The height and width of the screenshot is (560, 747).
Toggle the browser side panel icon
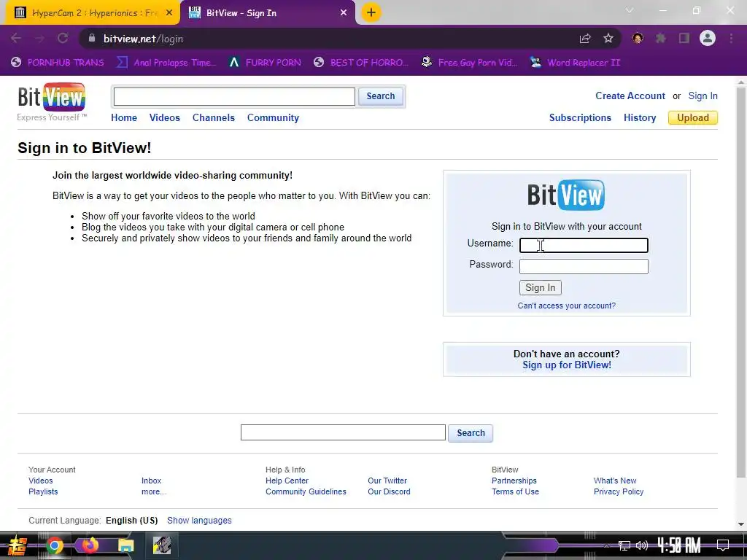684,38
